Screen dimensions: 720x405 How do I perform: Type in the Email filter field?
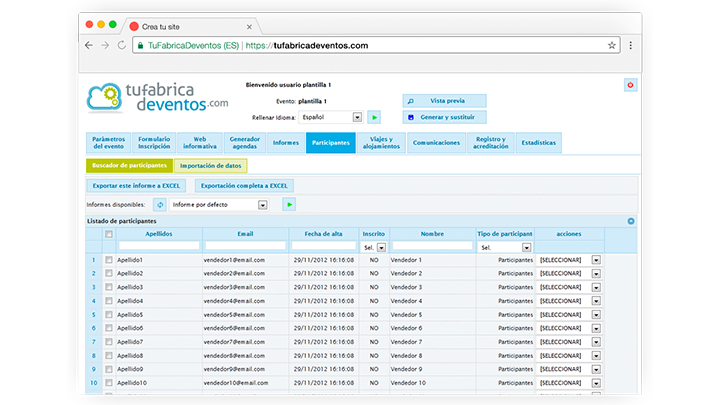pos(245,246)
